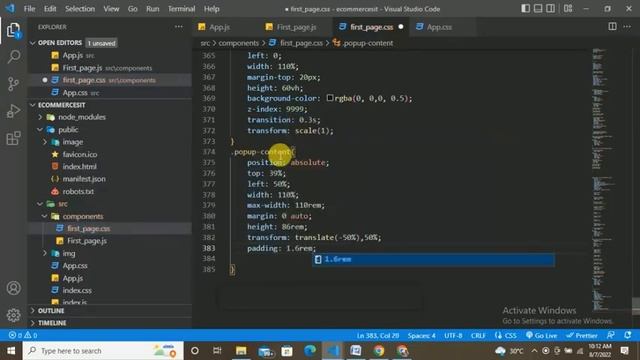Select the 1.6rem autocomplete suggestion
The image size is (640, 360).
(433, 259)
